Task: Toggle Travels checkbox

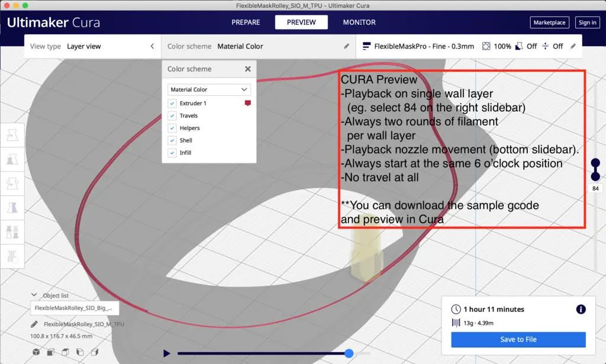Action: 172,115
